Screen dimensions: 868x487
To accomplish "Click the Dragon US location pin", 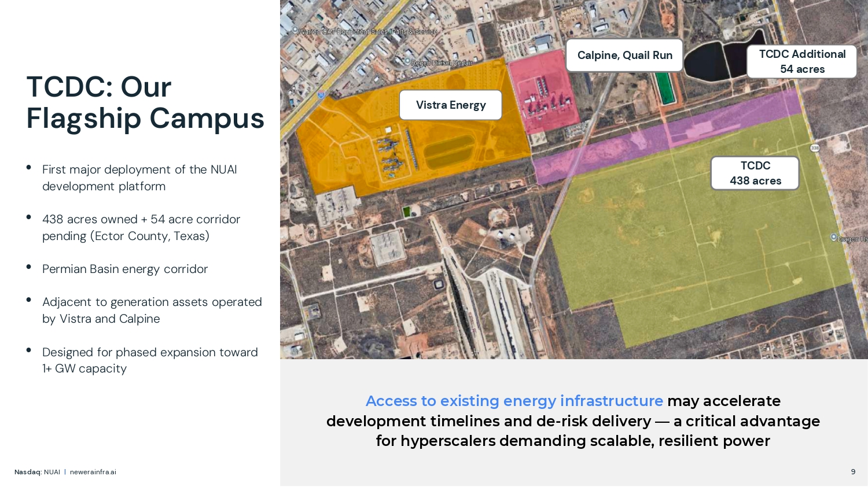I will [834, 237].
